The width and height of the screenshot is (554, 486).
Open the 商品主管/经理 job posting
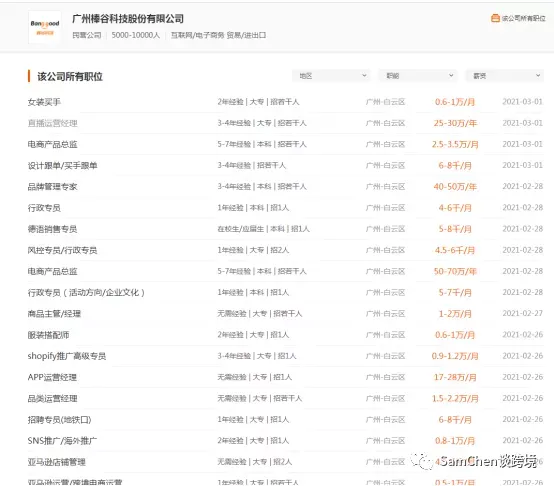(x=54, y=314)
